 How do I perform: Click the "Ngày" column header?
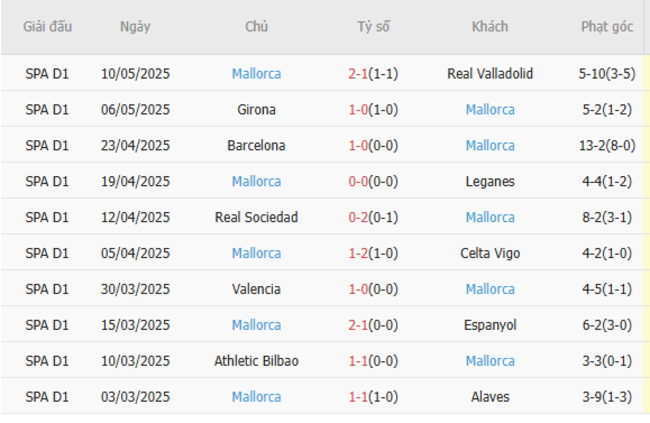tap(135, 27)
